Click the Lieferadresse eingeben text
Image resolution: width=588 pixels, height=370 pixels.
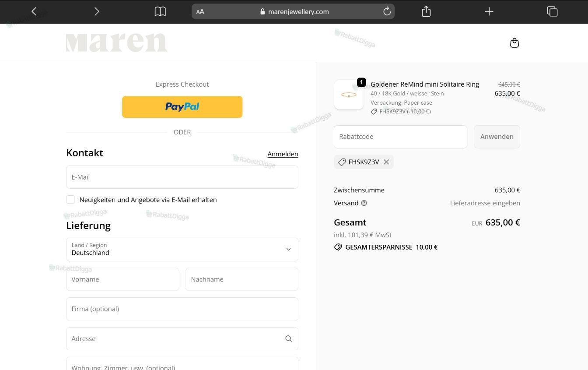click(x=485, y=203)
